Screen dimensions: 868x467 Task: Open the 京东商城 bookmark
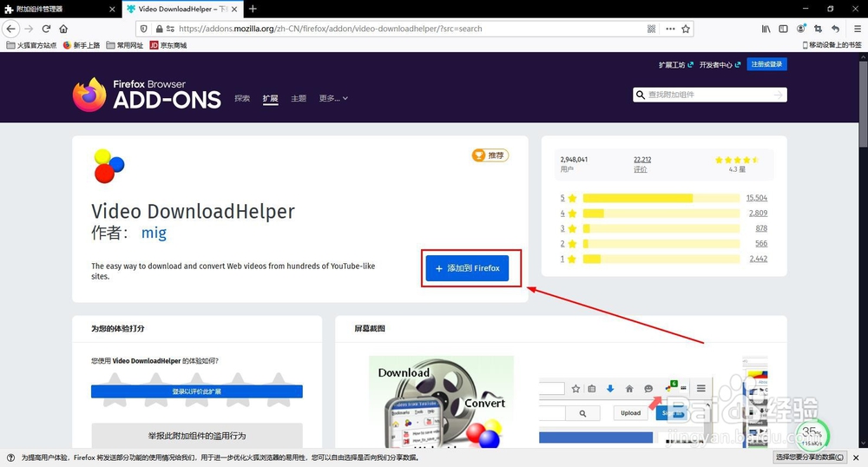[168, 45]
